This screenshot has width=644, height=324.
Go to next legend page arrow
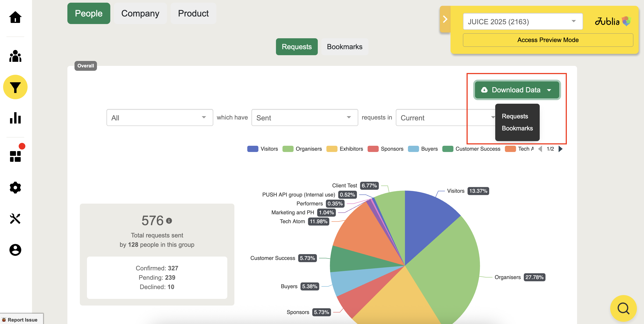point(561,149)
